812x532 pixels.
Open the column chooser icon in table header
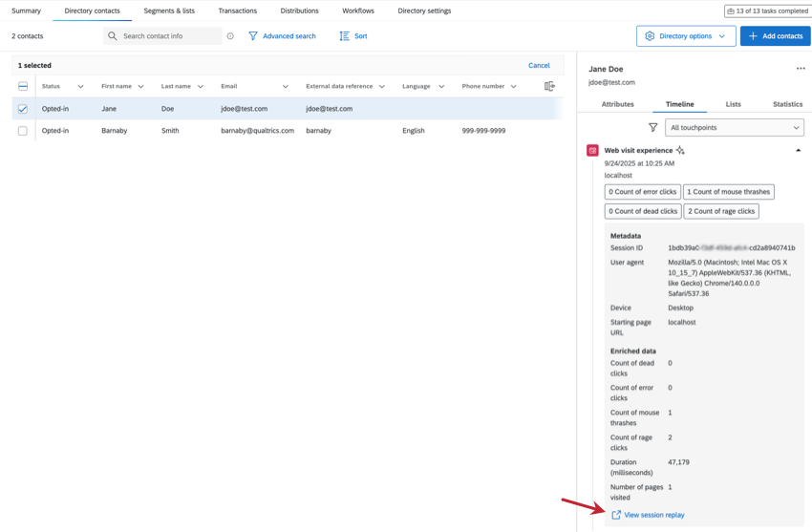[x=549, y=86]
